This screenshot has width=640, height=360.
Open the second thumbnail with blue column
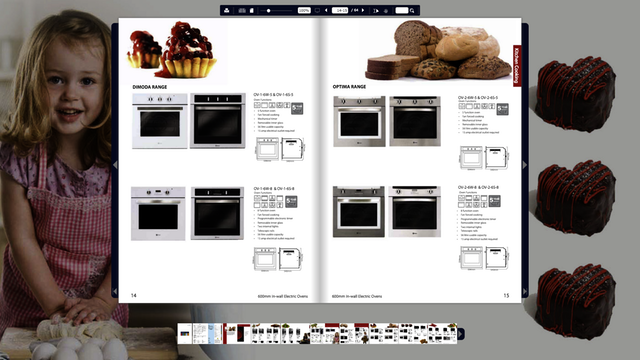pos(207,333)
